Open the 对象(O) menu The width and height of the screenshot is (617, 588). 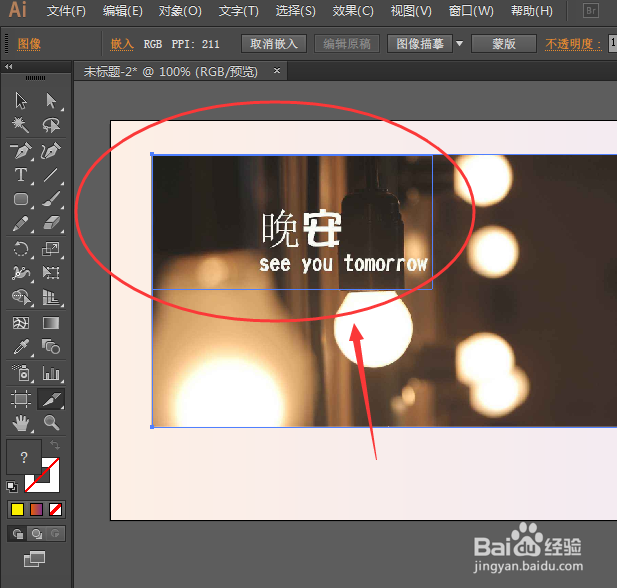tap(180, 11)
